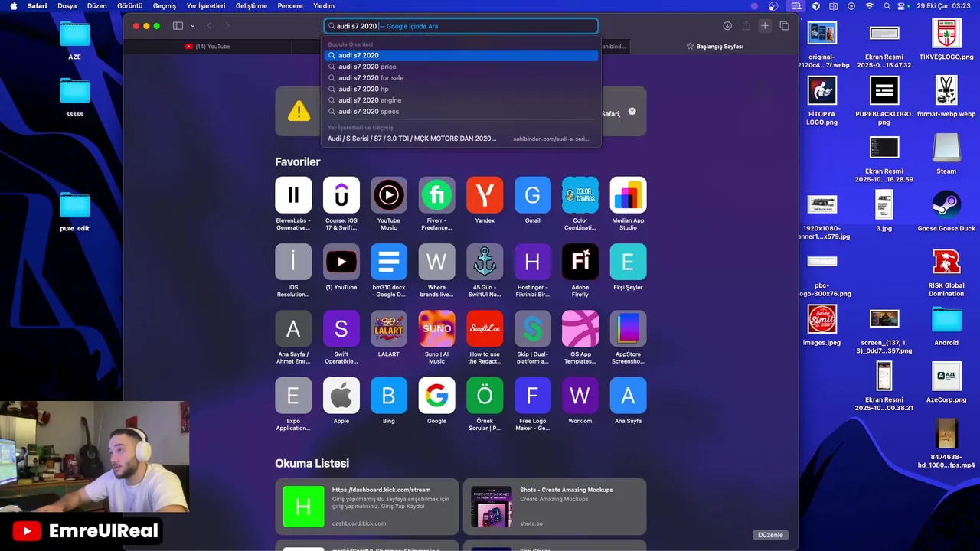This screenshot has width=980, height=551.
Task: Open the Skip Dual-platform favorite
Action: click(x=532, y=328)
